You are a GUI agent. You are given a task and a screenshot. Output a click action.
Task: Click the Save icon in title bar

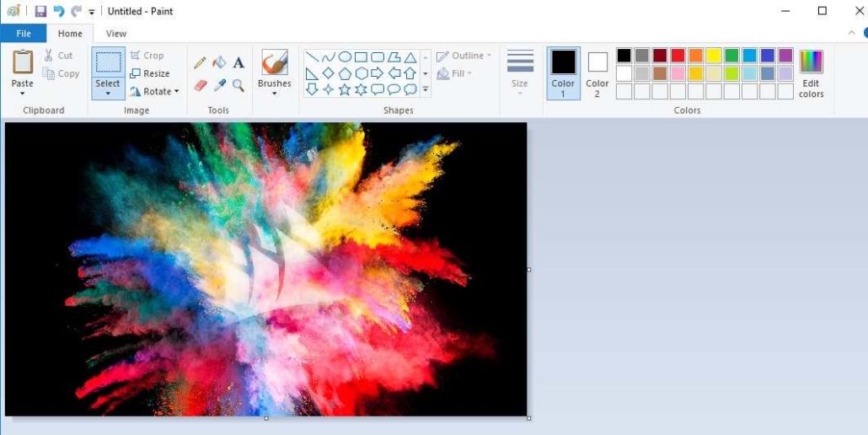(x=40, y=11)
